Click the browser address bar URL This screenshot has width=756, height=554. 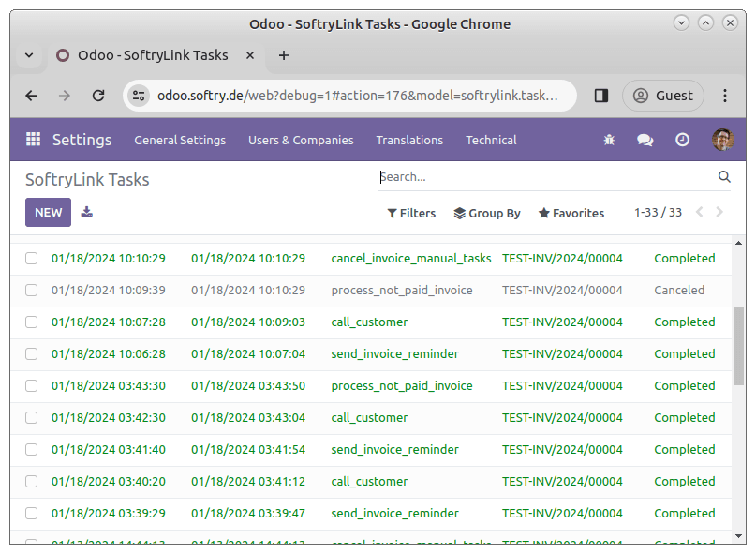357,96
